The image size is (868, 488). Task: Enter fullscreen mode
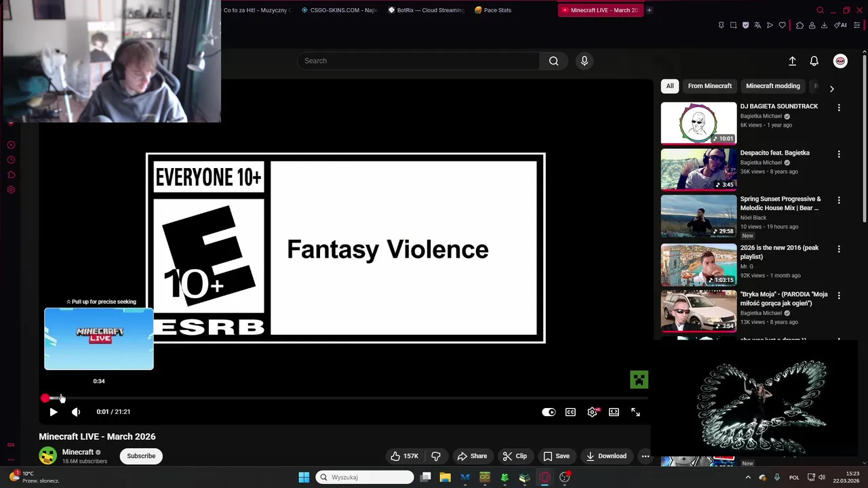point(635,412)
